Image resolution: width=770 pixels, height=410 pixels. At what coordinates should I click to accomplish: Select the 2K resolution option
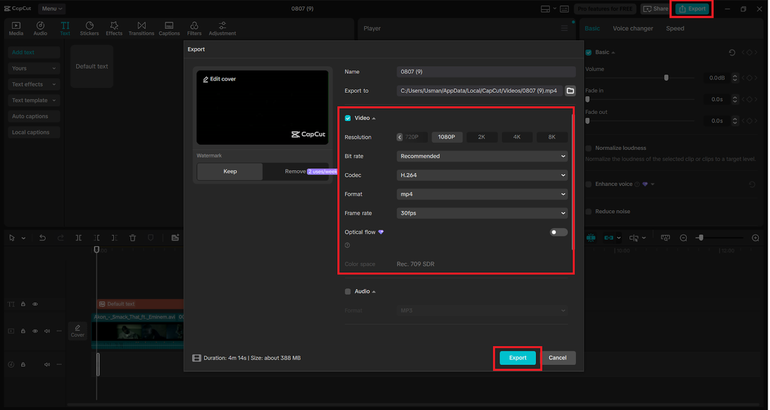[x=481, y=137]
